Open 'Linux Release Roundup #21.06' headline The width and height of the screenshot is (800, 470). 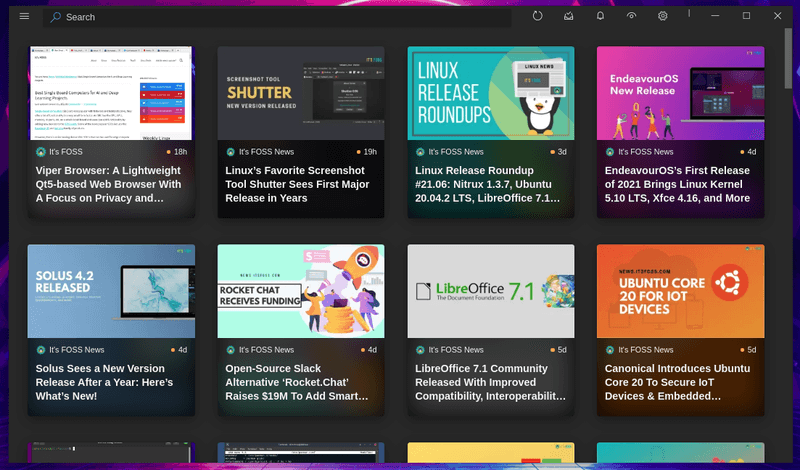coord(487,184)
